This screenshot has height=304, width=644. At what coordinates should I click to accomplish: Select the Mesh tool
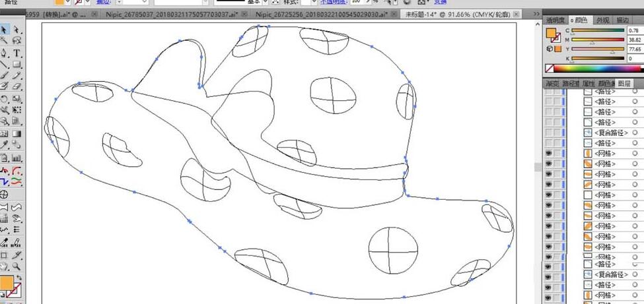[x=4, y=134]
